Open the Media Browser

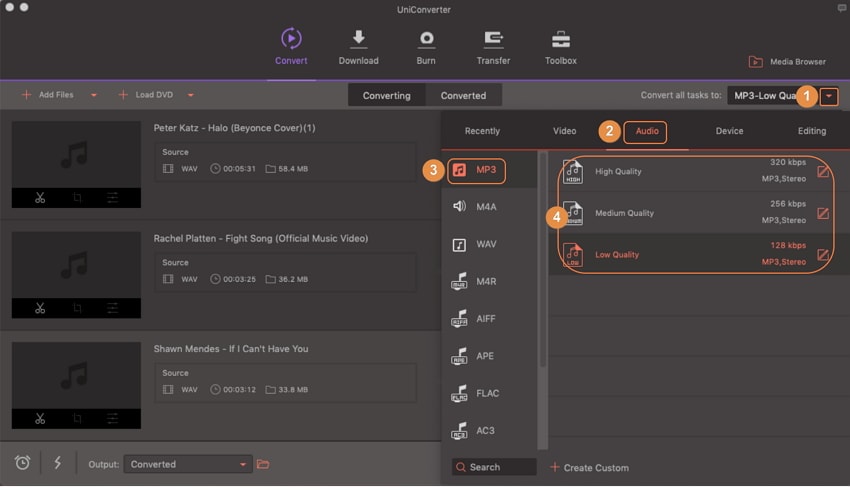coord(787,62)
